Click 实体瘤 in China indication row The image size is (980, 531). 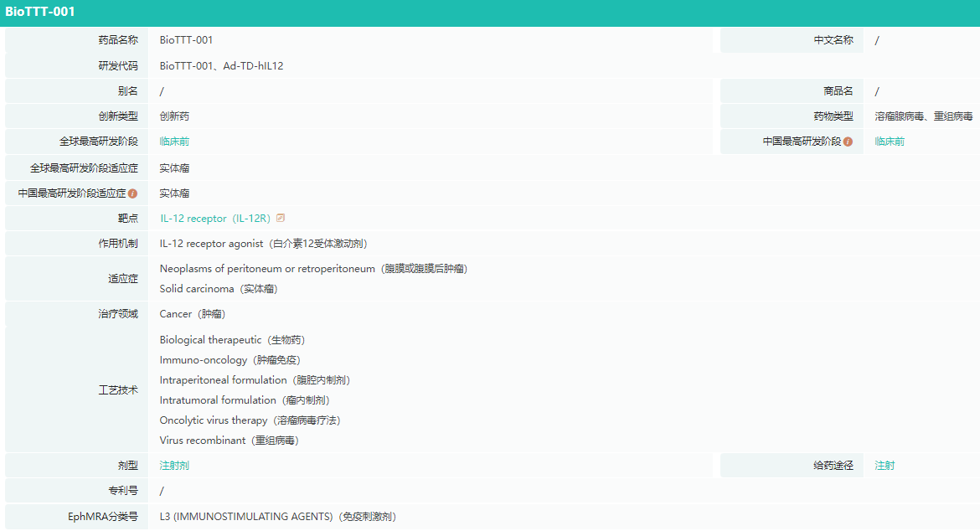[x=174, y=193]
